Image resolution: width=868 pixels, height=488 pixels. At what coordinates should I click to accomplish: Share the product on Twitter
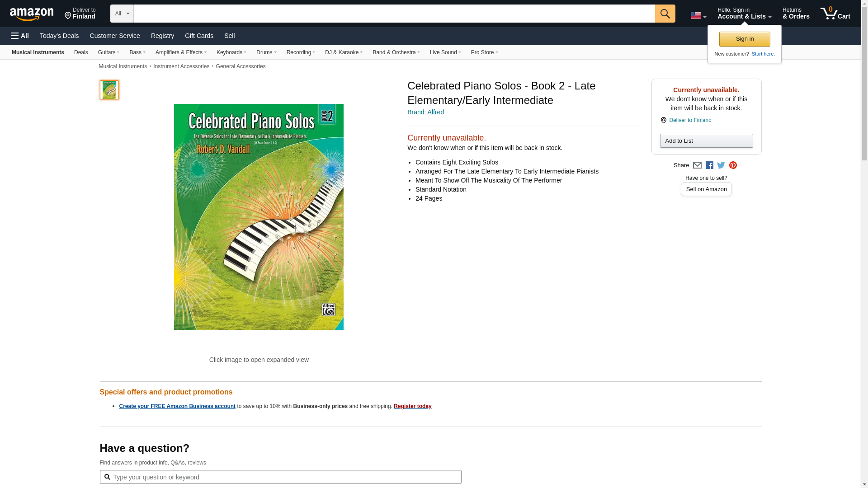[721, 165]
